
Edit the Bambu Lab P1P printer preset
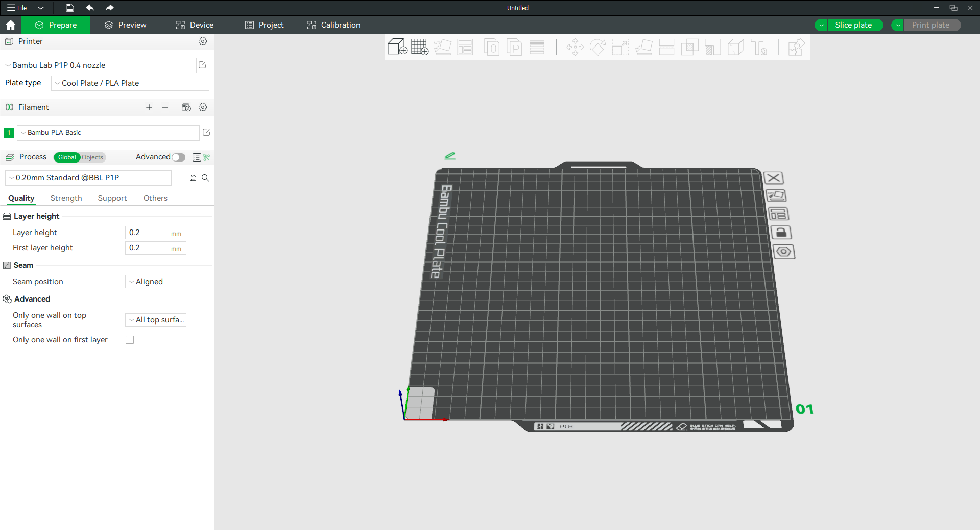tap(202, 65)
